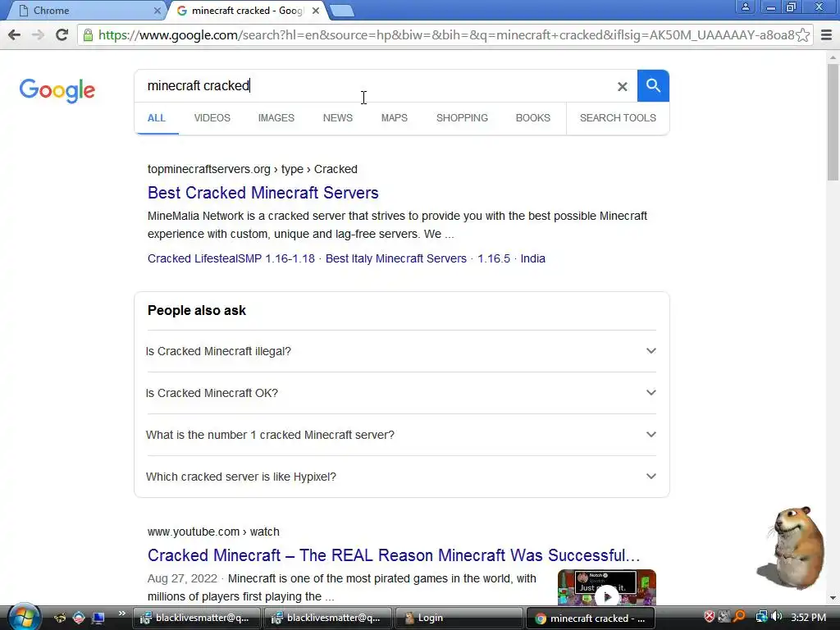Expand 'Which cracked server is like Hypixel?'
Viewport: 840px width, 630px height.
tap(401, 477)
